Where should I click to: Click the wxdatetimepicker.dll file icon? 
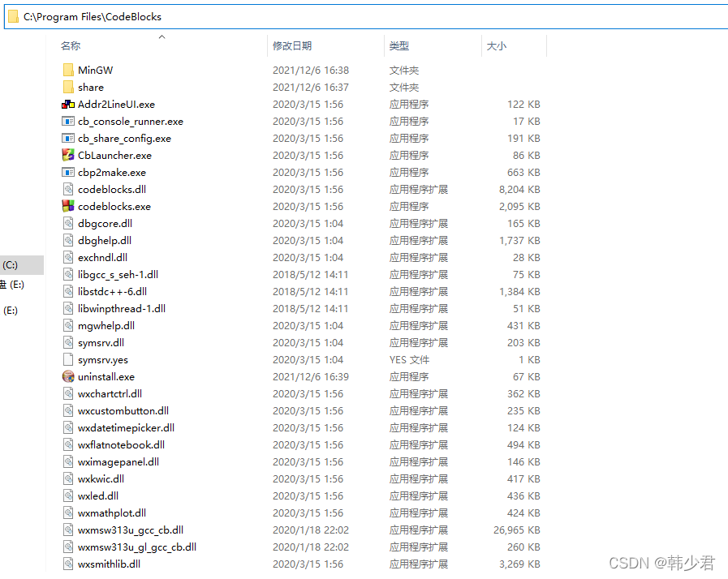68,427
